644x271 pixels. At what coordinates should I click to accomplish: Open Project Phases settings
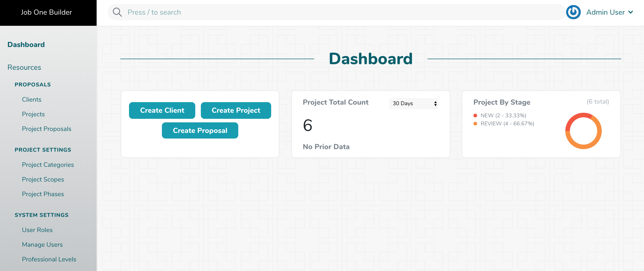pos(43,194)
